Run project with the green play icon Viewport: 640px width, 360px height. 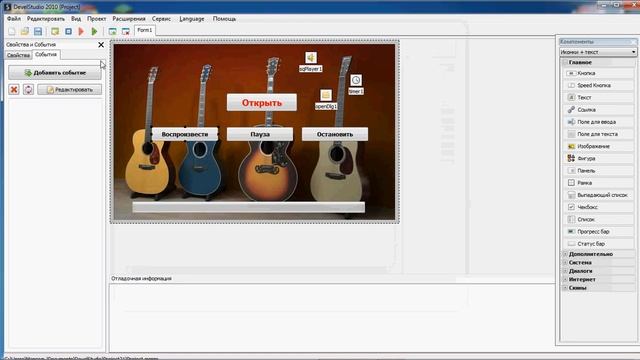tap(94, 31)
